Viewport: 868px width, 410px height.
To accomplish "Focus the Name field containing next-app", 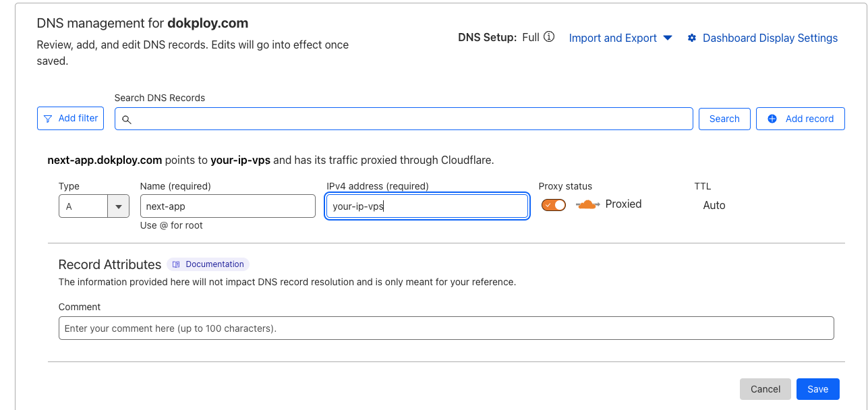I will coord(227,206).
